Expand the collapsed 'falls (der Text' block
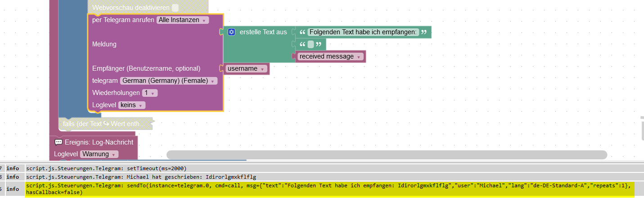 [105, 123]
